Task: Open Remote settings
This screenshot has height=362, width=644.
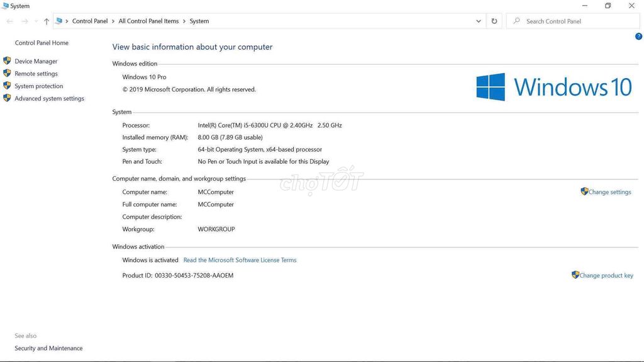Action: [x=36, y=74]
